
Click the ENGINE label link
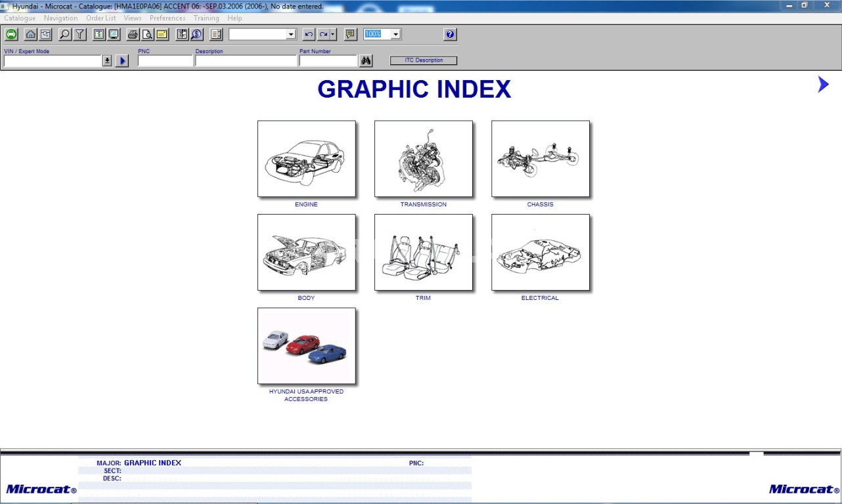[x=306, y=205]
